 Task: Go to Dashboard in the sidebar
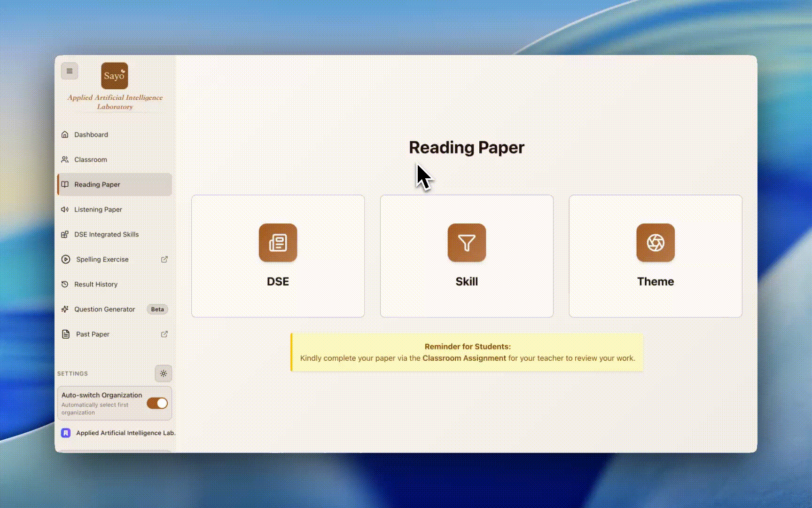point(91,135)
